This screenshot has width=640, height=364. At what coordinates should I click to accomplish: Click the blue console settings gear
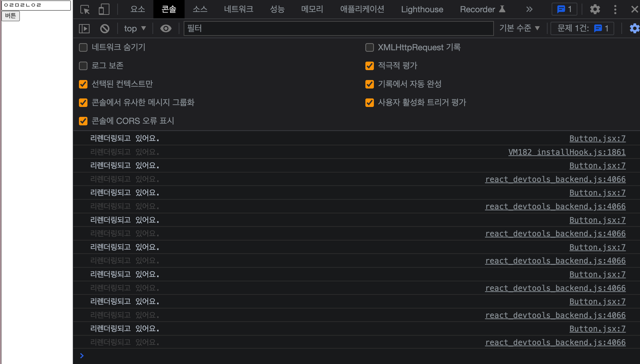[x=634, y=29]
